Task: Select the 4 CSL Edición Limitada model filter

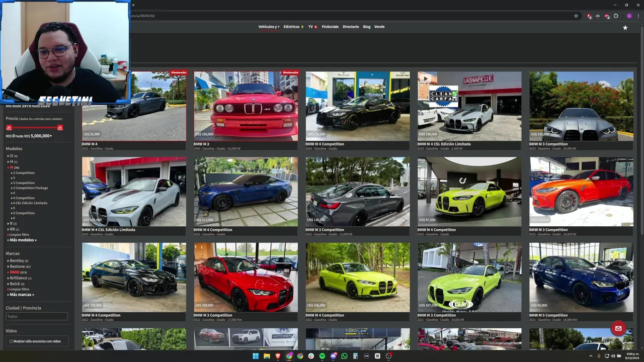Action: tap(29, 203)
